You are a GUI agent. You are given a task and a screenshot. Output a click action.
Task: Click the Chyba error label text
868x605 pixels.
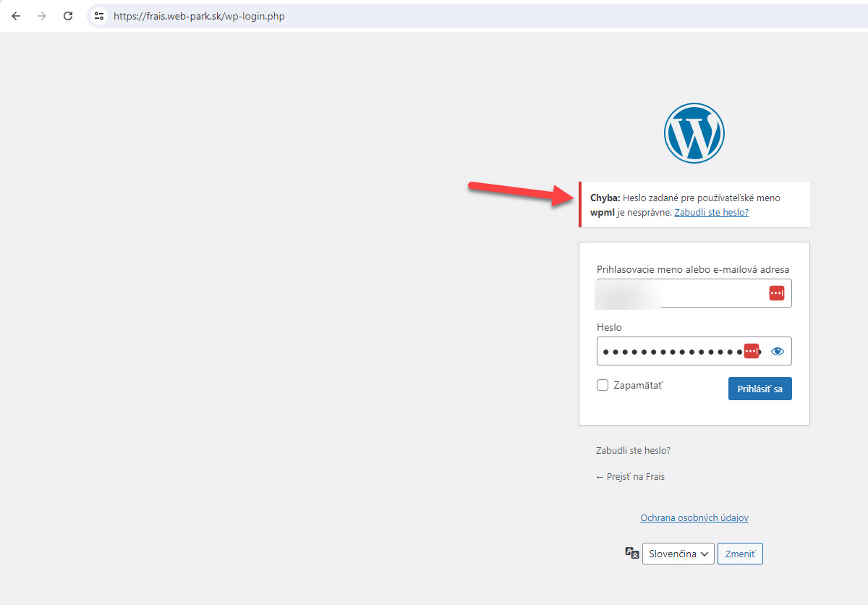pos(605,198)
